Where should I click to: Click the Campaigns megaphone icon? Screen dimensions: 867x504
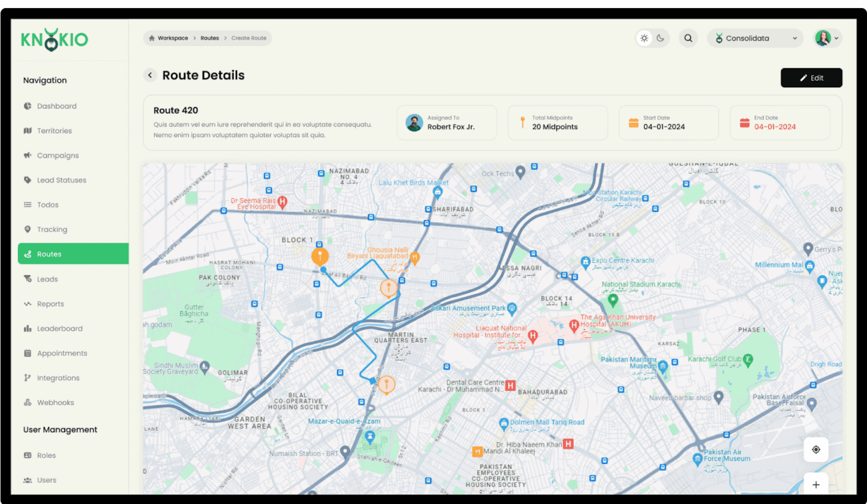point(28,156)
